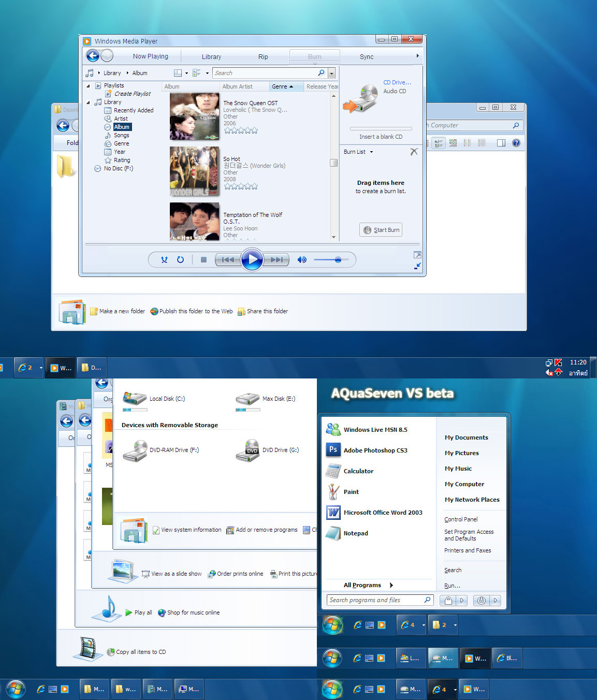
Task: Open Max Disk (E:) drive
Action: coord(265,401)
